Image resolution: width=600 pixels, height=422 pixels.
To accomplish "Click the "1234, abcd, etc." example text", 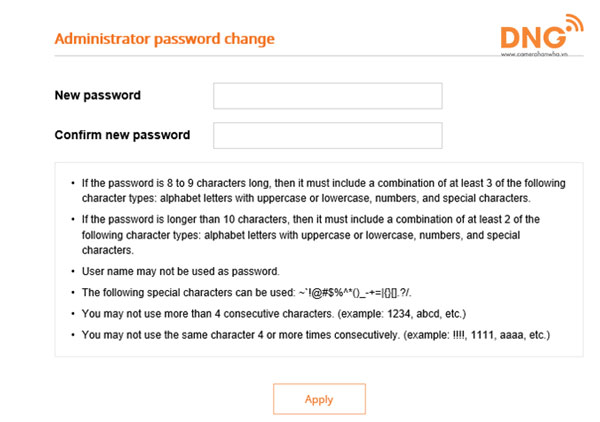I will click(428, 312).
